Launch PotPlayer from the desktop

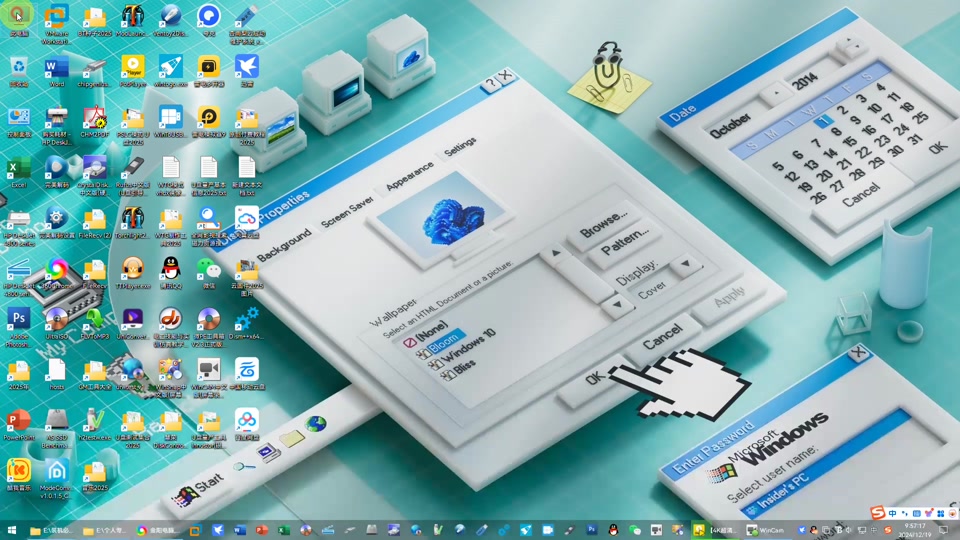coord(133,72)
